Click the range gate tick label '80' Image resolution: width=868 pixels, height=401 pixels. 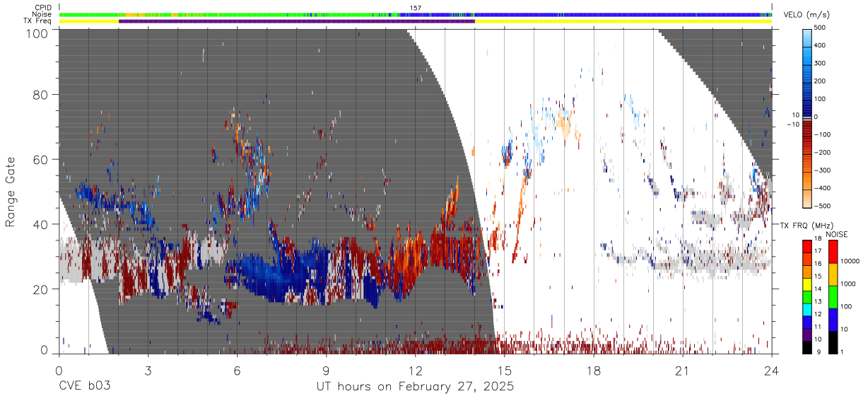click(x=40, y=95)
